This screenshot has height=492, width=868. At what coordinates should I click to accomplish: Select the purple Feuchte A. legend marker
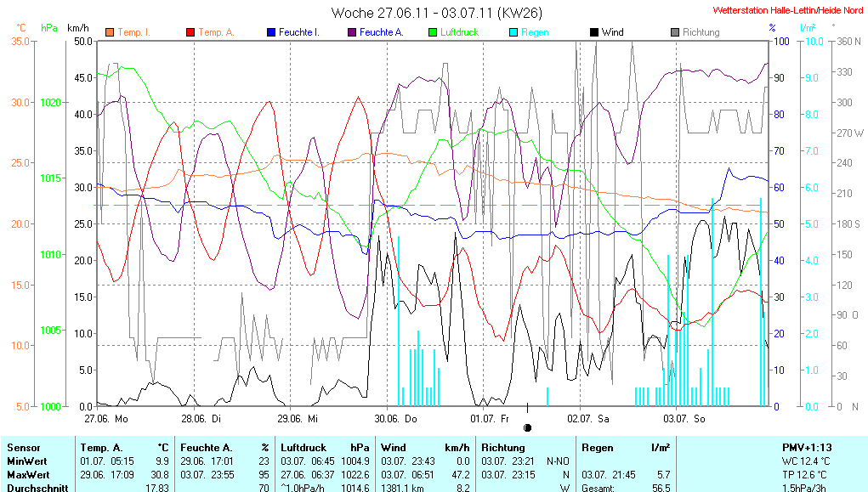[351, 32]
